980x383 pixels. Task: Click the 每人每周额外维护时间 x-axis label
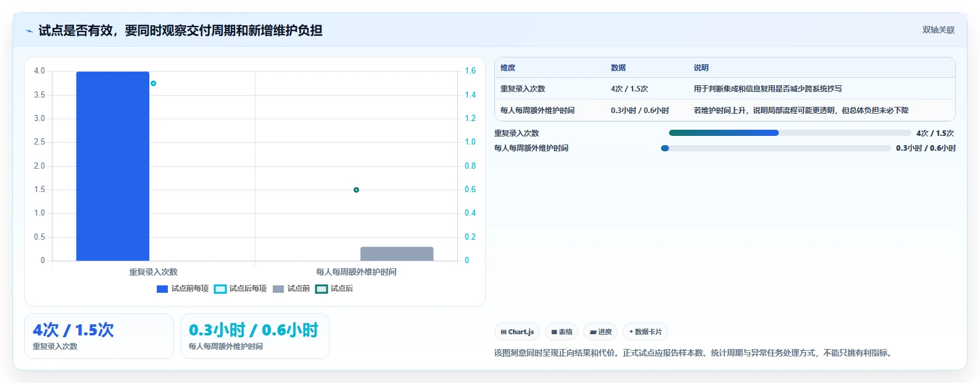tap(356, 272)
